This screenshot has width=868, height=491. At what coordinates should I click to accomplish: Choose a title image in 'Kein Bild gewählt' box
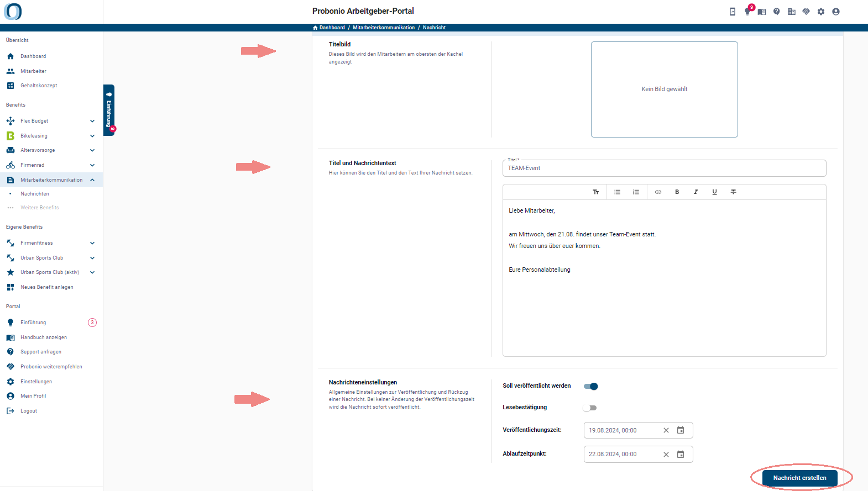click(664, 89)
